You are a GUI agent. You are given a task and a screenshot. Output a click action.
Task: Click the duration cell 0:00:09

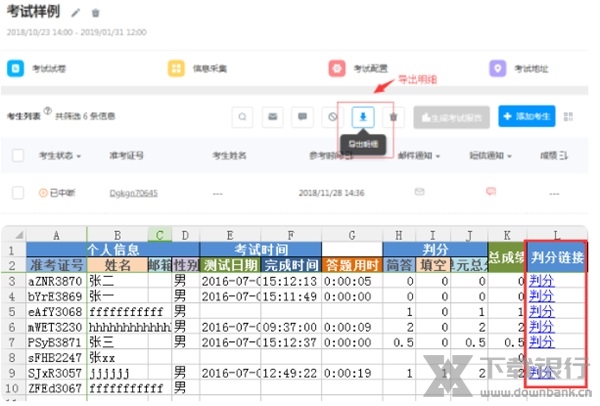[x=352, y=327]
